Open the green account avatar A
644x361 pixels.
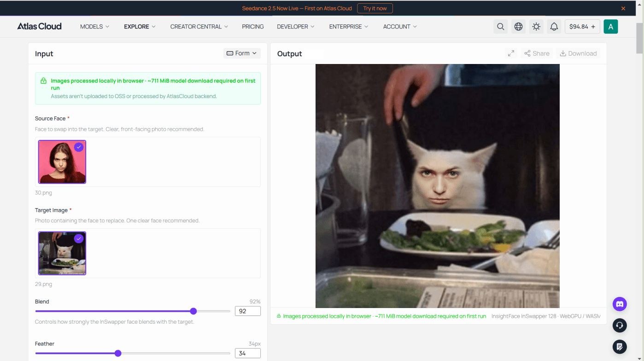[611, 27]
